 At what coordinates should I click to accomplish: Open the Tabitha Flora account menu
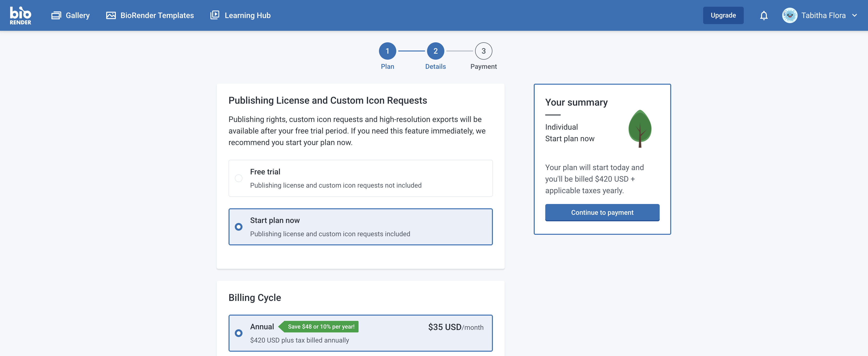(x=823, y=15)
